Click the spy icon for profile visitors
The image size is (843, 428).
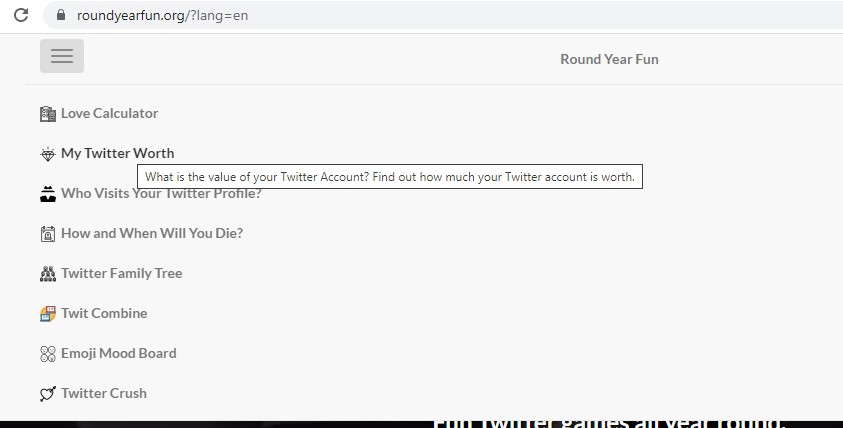pos(48,194)
